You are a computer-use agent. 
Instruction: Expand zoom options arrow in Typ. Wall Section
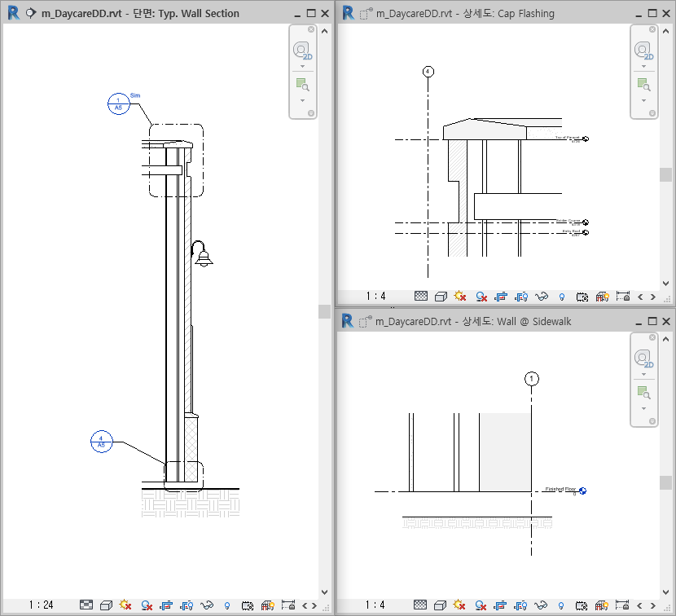(302, 100)
